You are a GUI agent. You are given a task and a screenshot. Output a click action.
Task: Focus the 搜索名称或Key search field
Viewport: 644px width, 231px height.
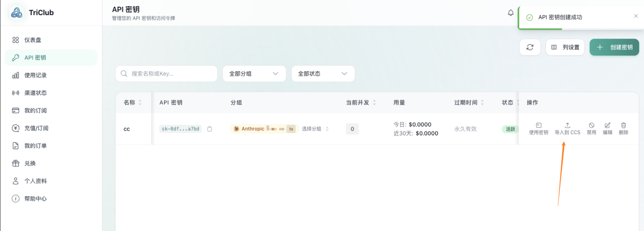coord(167,74)
